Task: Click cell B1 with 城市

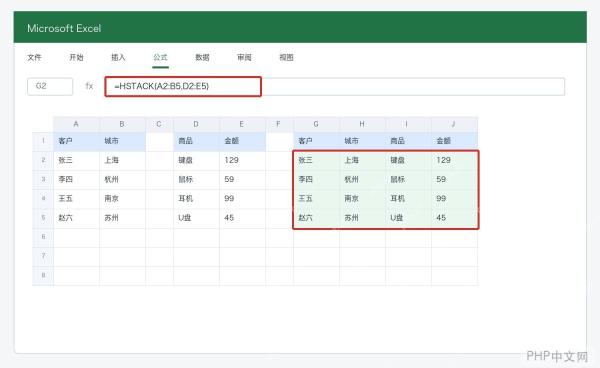Action: coord(122,141)
